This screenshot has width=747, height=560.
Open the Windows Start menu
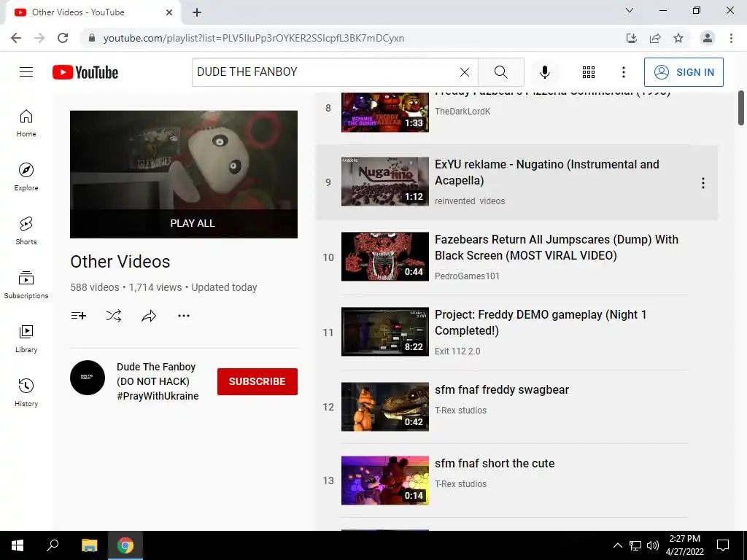click(x=18, y=545)
